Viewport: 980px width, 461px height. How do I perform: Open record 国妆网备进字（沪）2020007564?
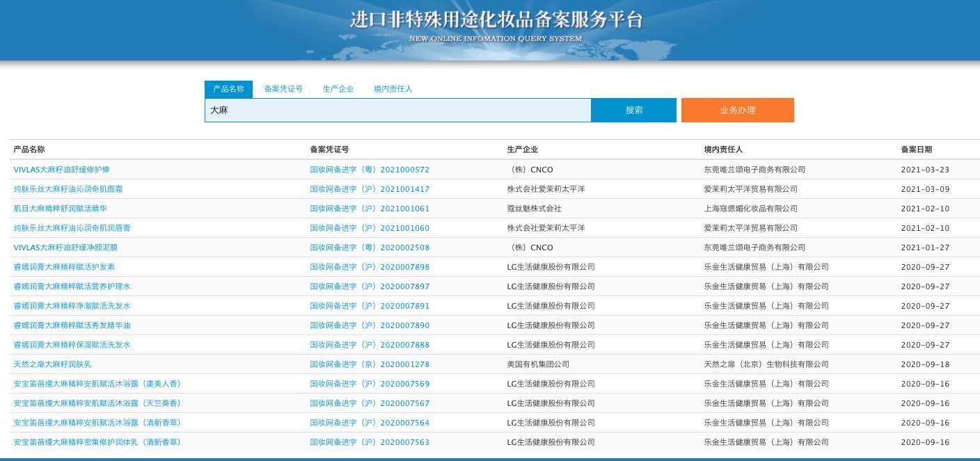tap(370, 423)
